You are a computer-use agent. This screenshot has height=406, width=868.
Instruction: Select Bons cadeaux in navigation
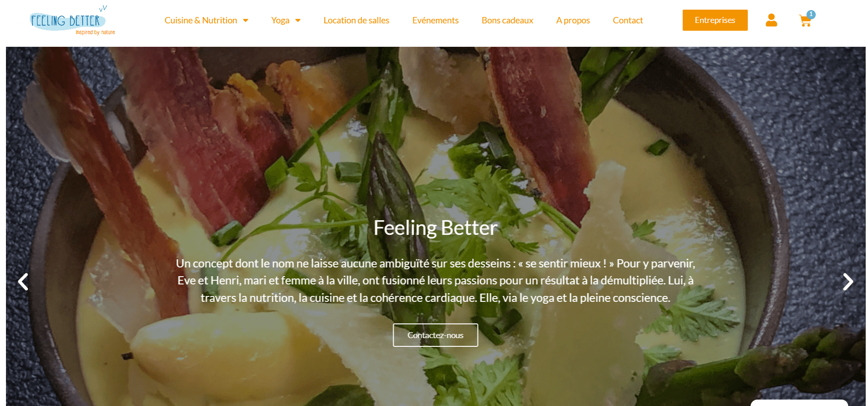tap(507, 21)
